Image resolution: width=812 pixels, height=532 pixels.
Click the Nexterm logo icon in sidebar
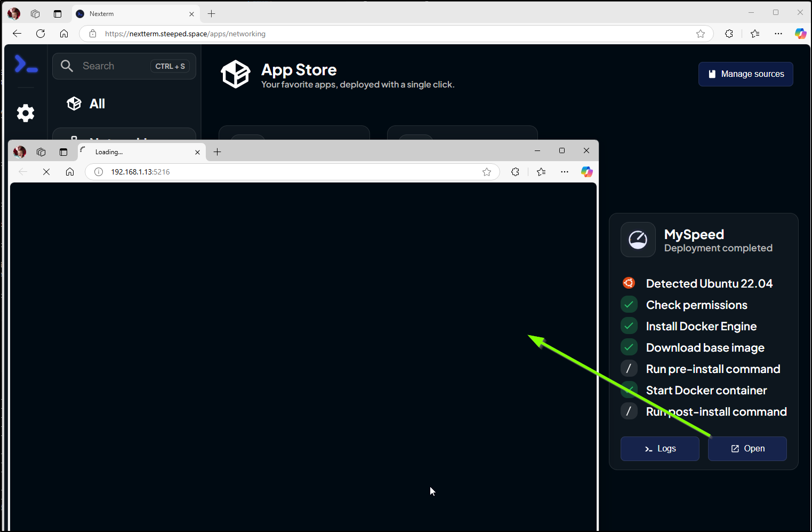(x=26, y=64)
